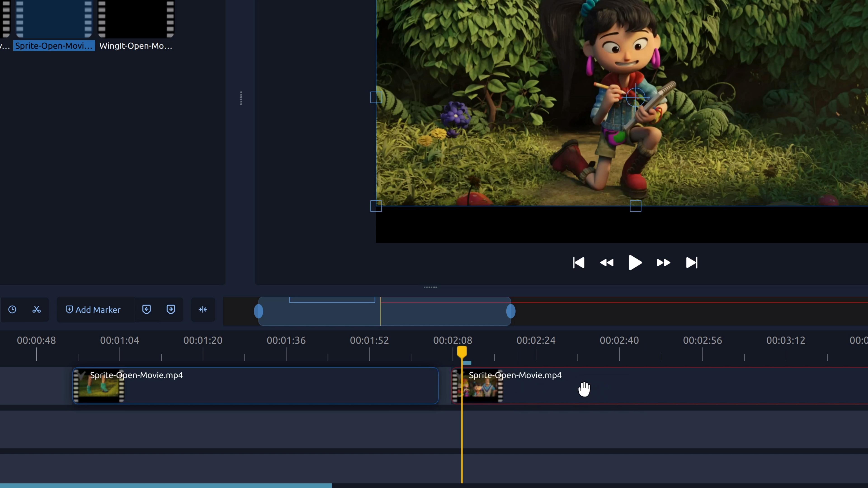Rewind the playback
This screenshot has height=488, width=868.
(606, 263)
